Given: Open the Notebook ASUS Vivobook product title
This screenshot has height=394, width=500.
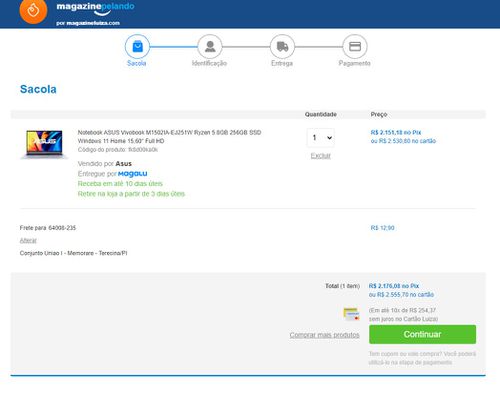Looking at the screenshot, I should [x=169, y=137].
